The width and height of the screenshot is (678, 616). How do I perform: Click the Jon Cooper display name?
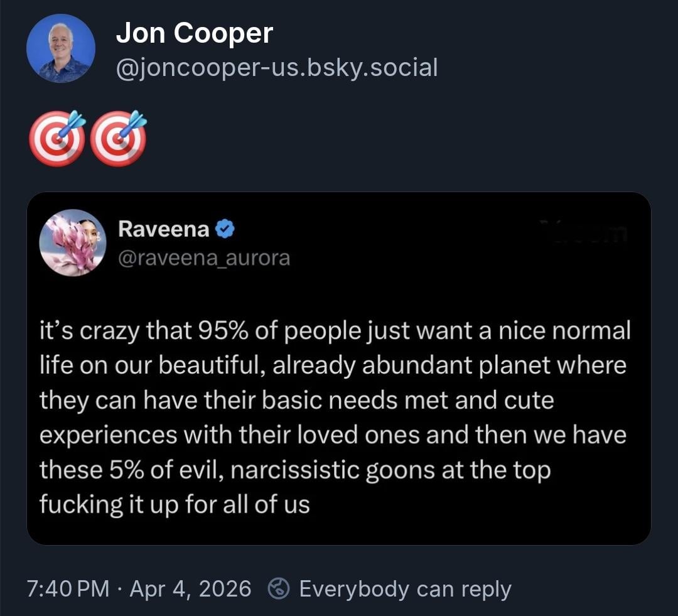coord(195,33)
